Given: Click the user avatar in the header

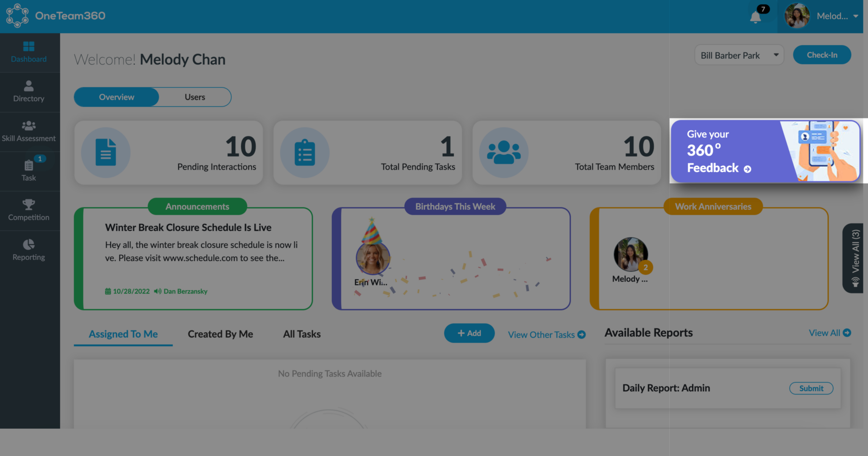Looking at the screenshot, I should [x=797, y=16].
